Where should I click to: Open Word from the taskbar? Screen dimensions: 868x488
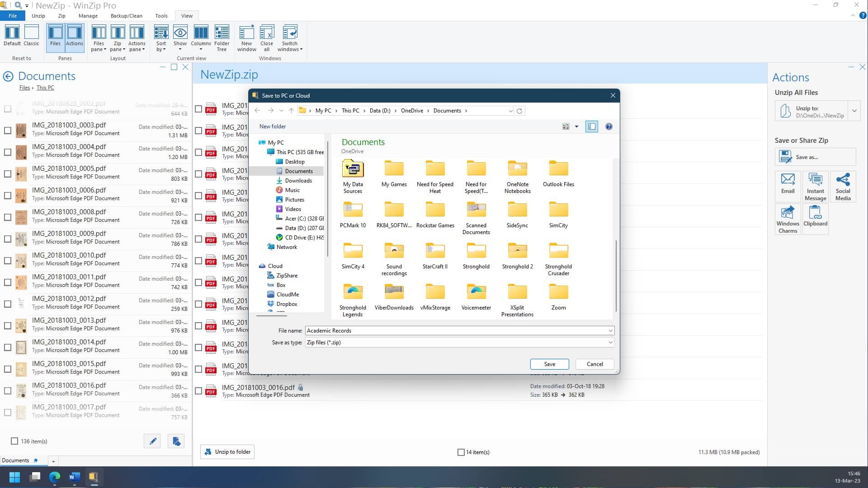(x=75, y=477)
